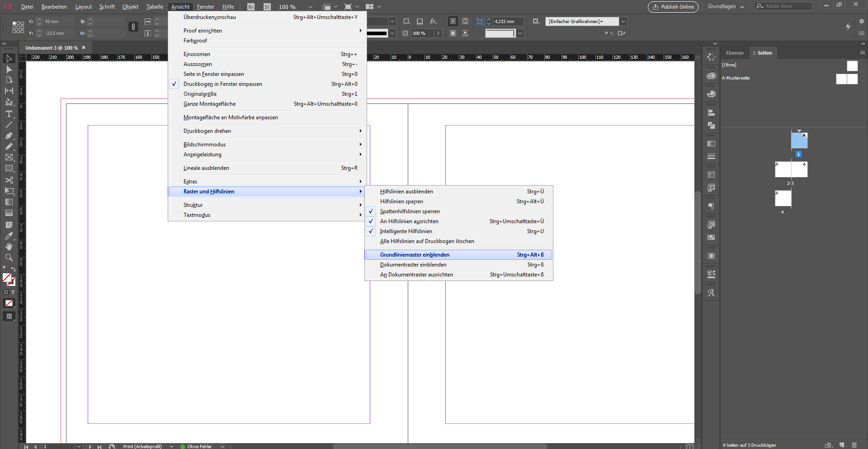This screenshot has width=868, height=449.
Task: Select the Type tool in the toolbar
Action: pyautogui.click(x=9, y=114)
